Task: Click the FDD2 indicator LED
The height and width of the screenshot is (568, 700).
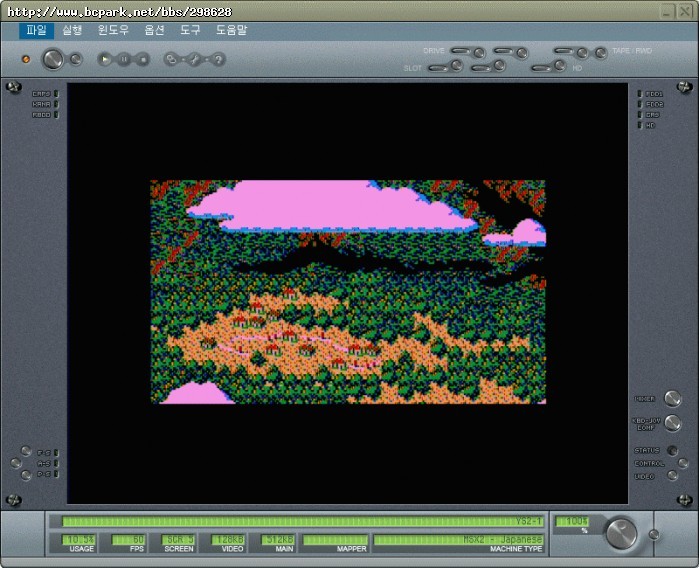Action: click(640, 104)
